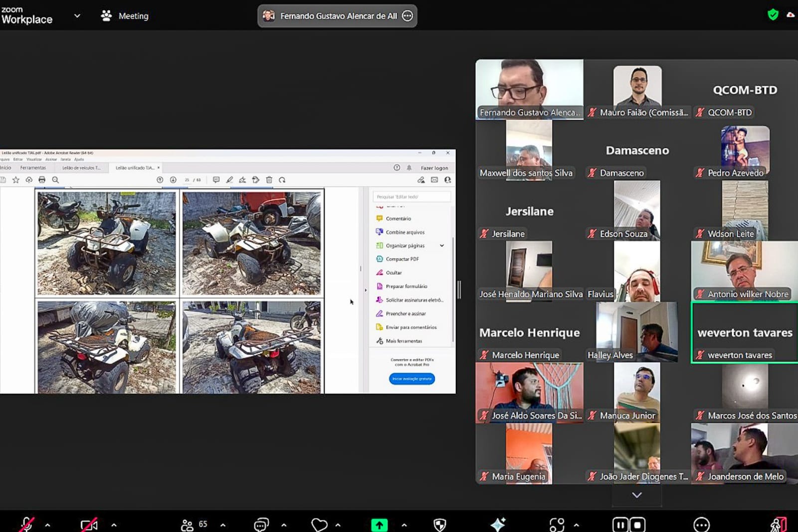Screen dimensions: 798x532
Task: Open the participants list showing 65
Action: [x=194, y=525]
